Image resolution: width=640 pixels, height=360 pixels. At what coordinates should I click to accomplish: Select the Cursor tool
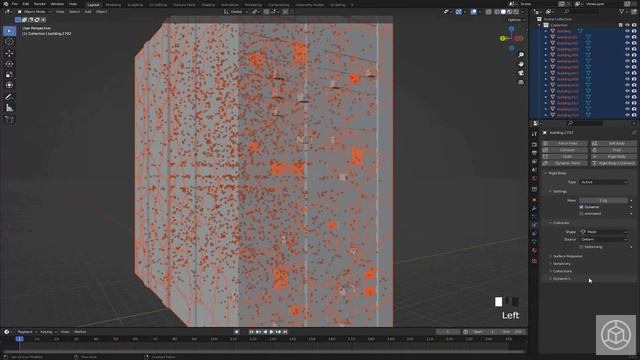(9, 42)
